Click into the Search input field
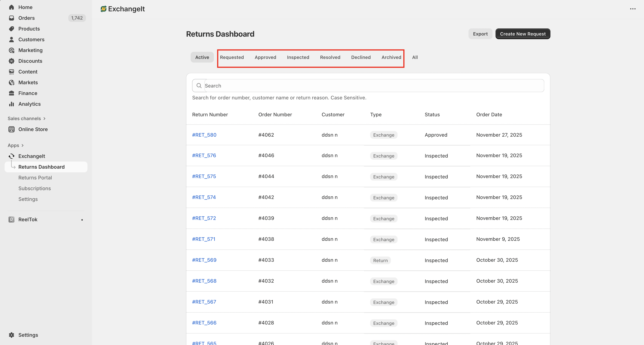Screen dimensions: 644x345 (x=372, y=86)
